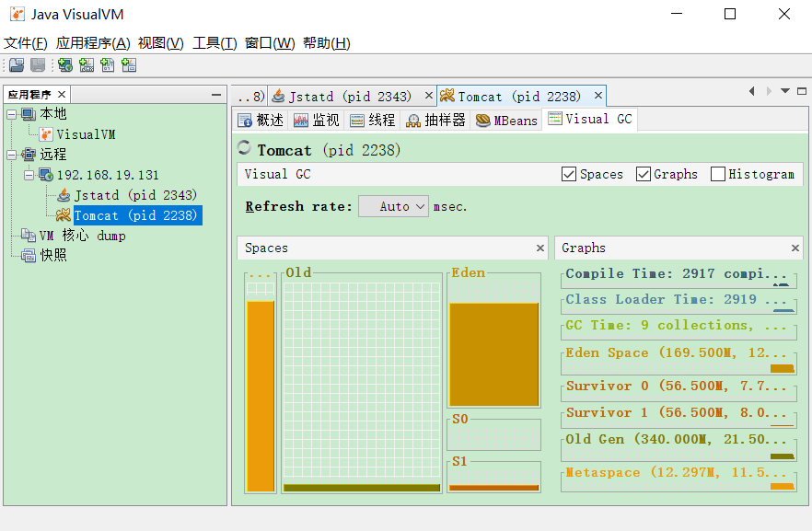
Task: Click the Class Loader Time graph row
Action: [679, 304]
